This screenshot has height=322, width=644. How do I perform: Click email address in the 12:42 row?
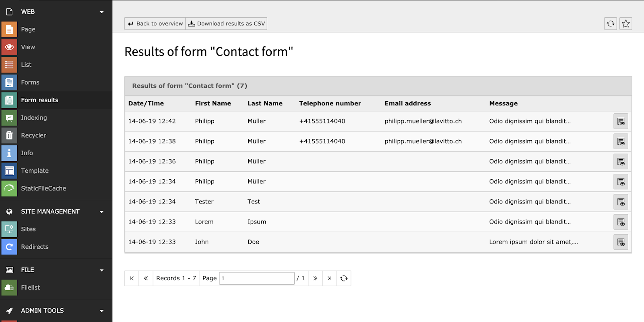(423, 121)
